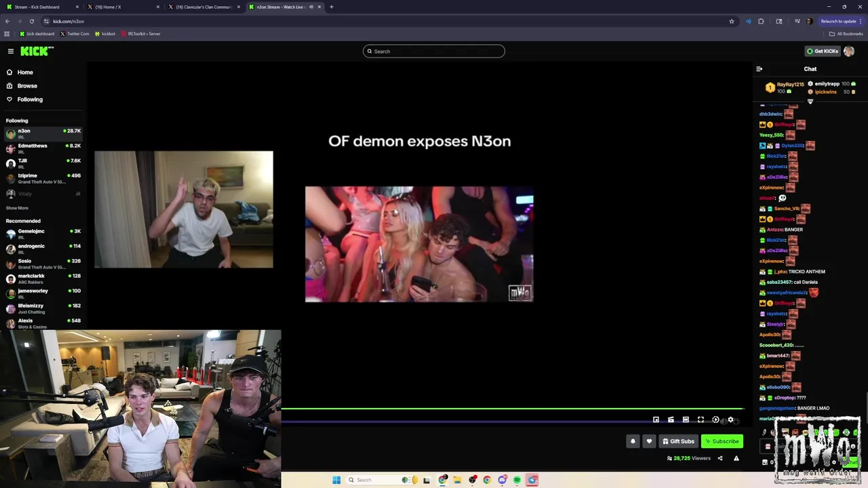Toggle the follow heart button

coord(649,441)
